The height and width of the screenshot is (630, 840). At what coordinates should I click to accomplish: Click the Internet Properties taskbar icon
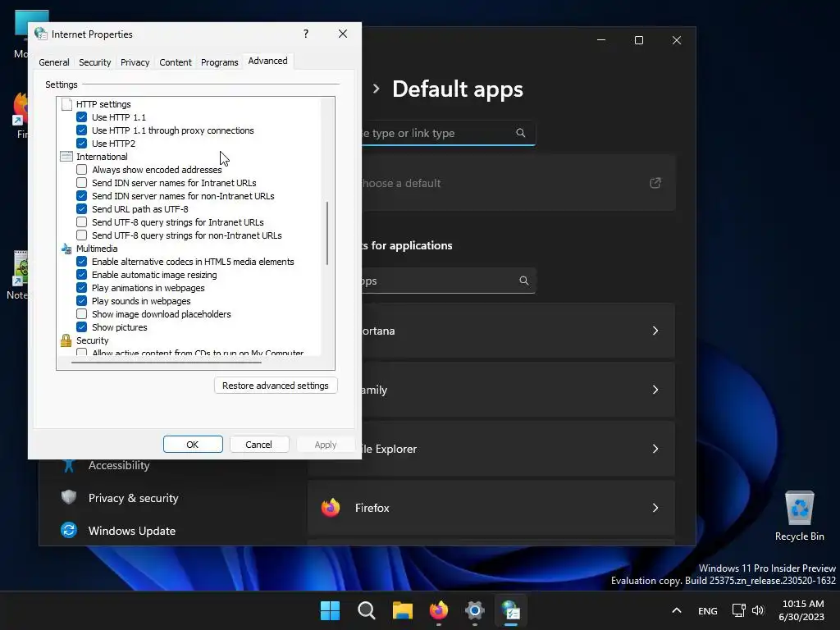pyautogui.click(x=511, y=610)
